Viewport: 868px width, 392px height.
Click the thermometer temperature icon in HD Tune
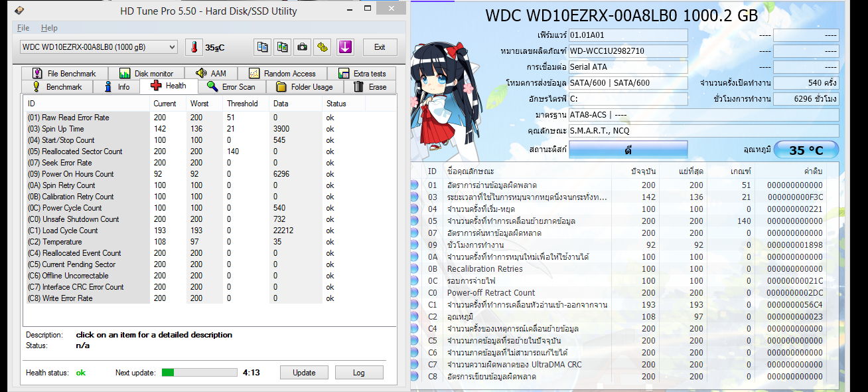point(194,47)
